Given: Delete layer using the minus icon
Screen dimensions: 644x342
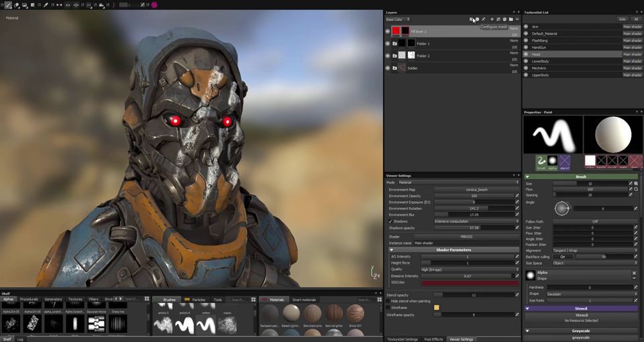Looking at the screenshot, I should 517,19.
